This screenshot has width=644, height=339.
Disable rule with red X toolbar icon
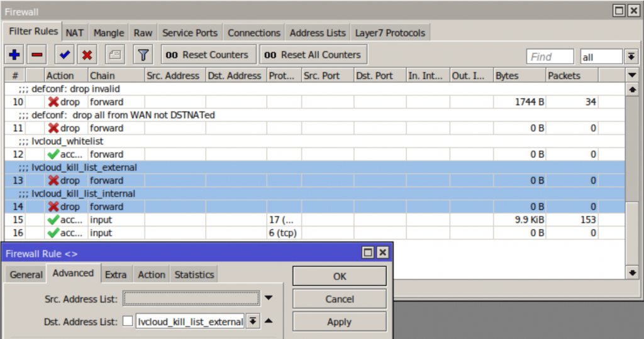pos(87,55)
